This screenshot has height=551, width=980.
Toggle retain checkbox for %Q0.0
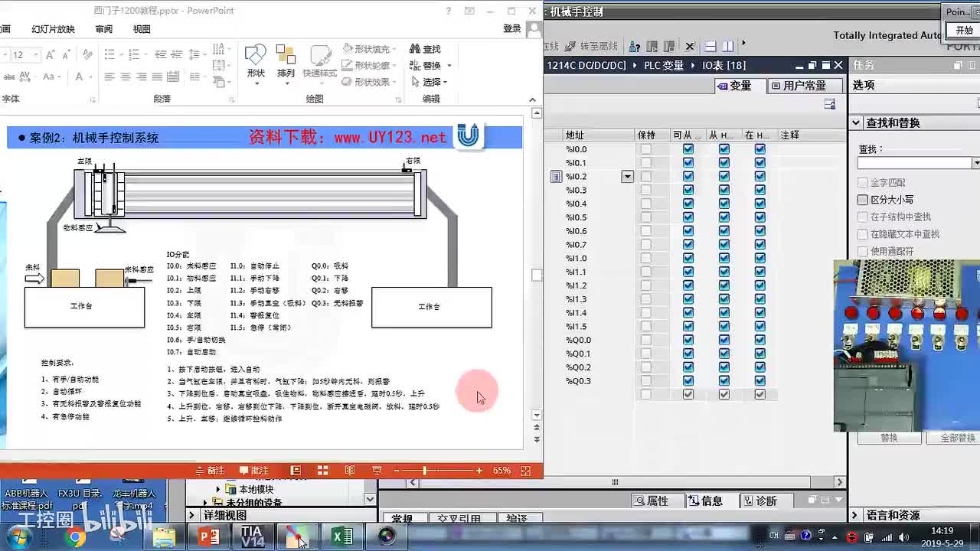tap(646, 340)
